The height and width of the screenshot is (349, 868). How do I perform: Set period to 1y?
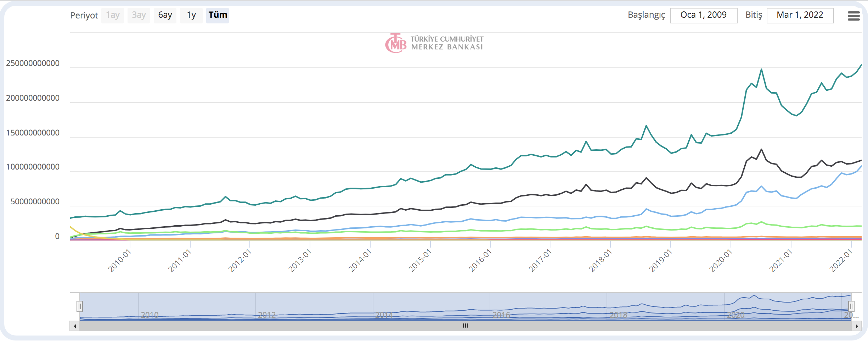tap(191, 15)
